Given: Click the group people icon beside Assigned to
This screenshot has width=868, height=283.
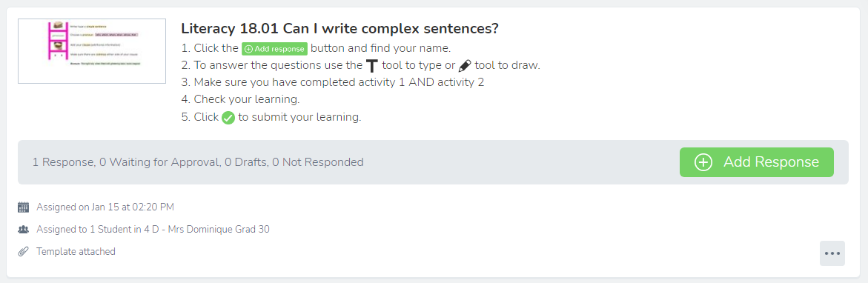Looking at the screenshot, I should (23, 230).
